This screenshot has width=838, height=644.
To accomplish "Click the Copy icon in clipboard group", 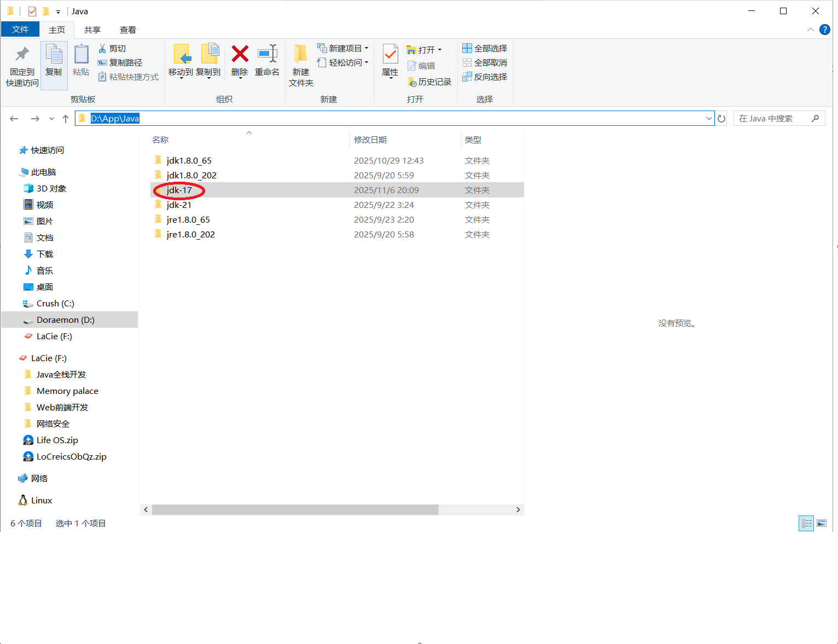I will tap(54, 55).
